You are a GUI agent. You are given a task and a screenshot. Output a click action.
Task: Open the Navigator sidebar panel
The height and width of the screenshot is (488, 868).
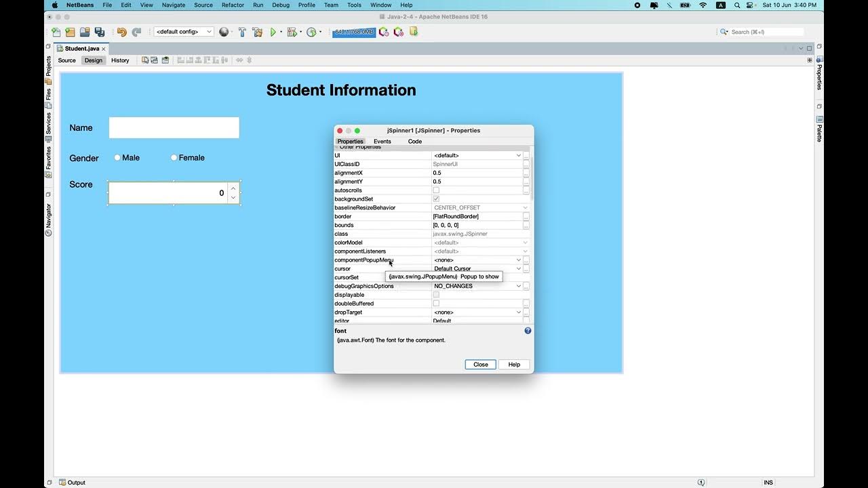point(48,220)
